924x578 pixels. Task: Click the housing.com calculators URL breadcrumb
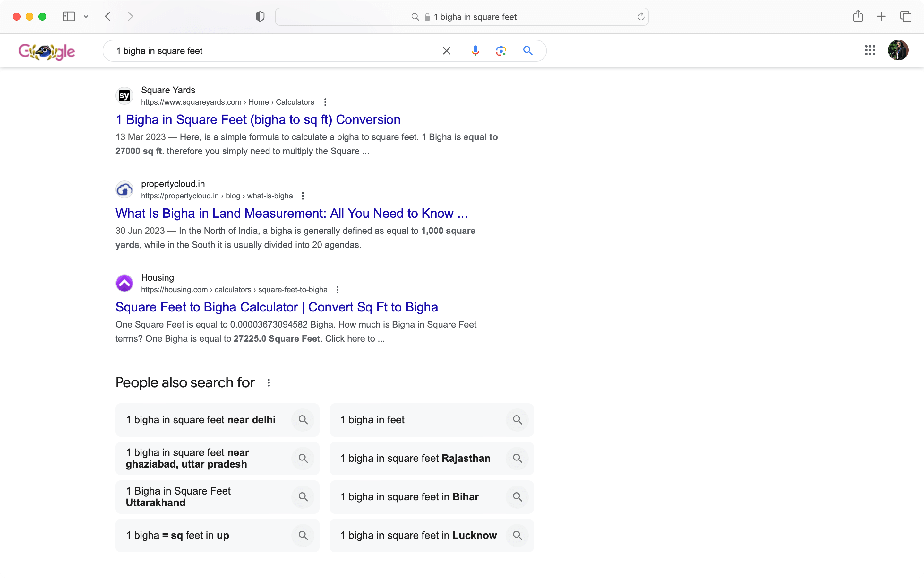[234, 289]
